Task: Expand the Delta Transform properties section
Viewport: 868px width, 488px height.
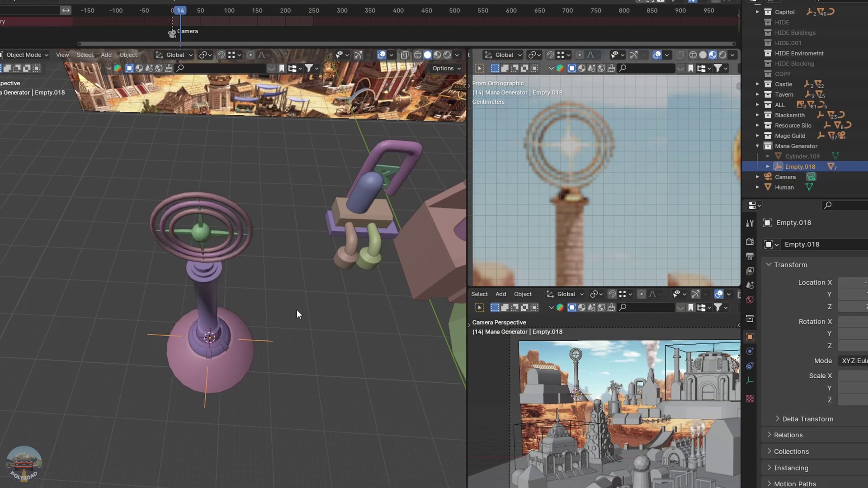Action: click(777, 419)
